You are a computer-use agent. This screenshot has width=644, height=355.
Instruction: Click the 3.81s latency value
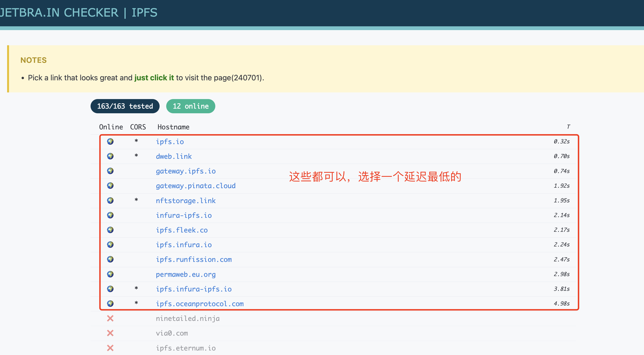click(561, 289)
